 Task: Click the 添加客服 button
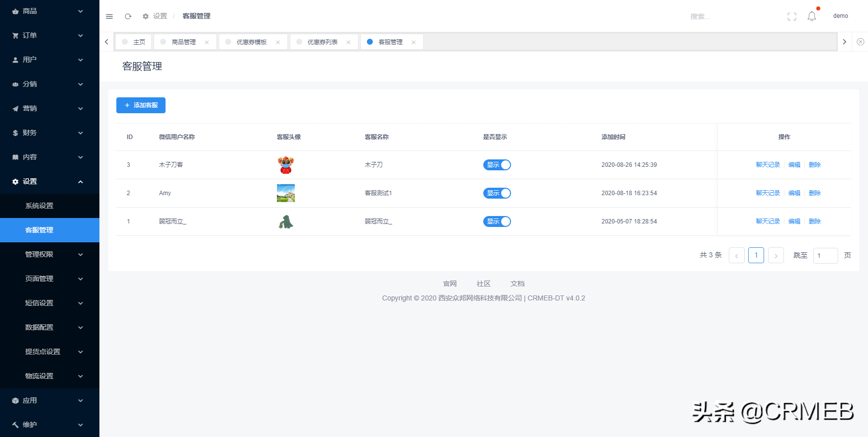(x=141, y=105)
